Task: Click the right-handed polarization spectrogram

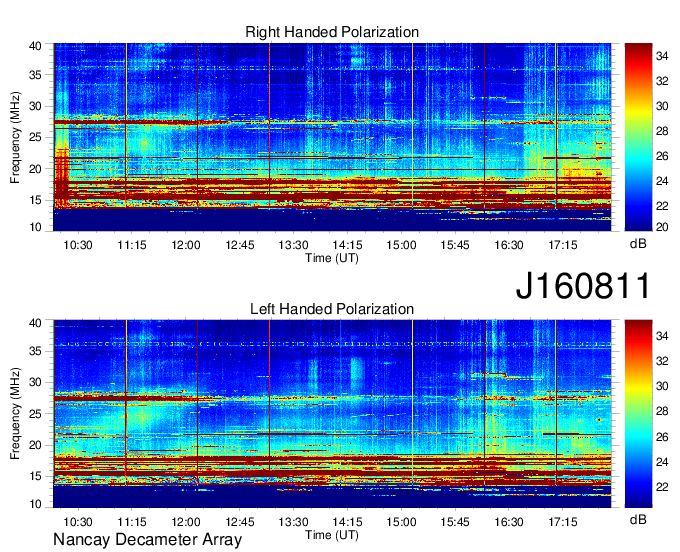Action: point(332,137)
